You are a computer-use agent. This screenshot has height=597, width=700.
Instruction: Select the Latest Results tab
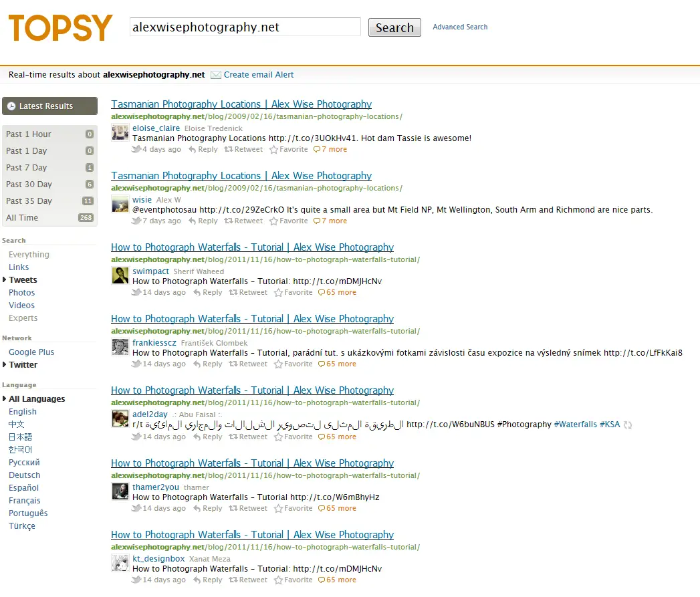[x=49, y=106]
